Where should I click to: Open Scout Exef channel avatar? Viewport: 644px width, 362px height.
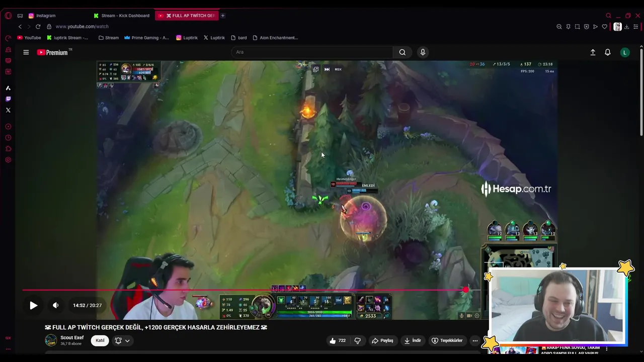[x=51, y=340]
